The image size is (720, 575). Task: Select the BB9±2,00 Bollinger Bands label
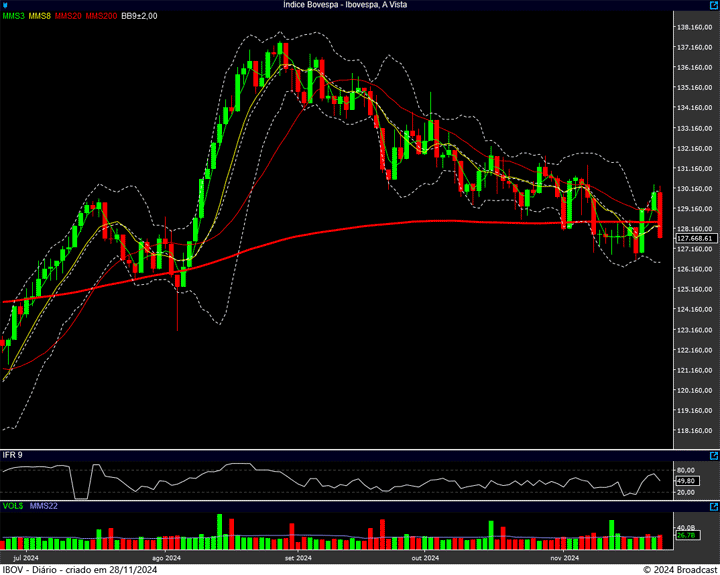[139, 16]
